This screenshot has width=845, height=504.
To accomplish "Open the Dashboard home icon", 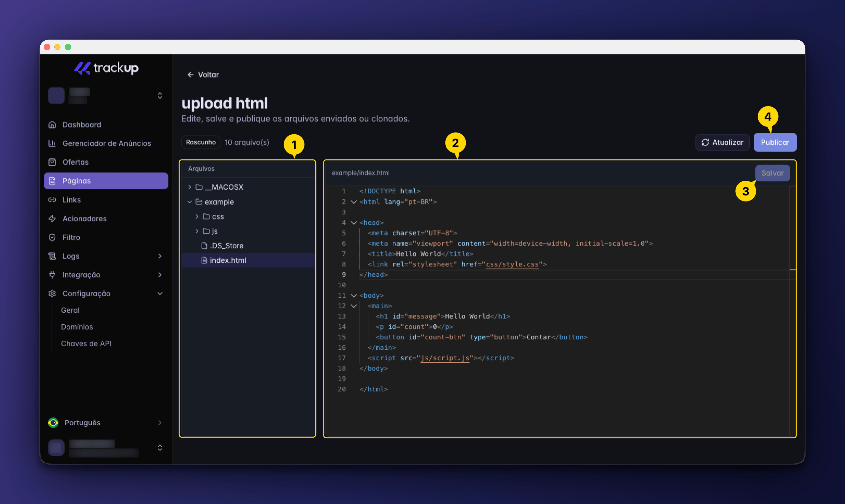I will click(x=52, y=125).
